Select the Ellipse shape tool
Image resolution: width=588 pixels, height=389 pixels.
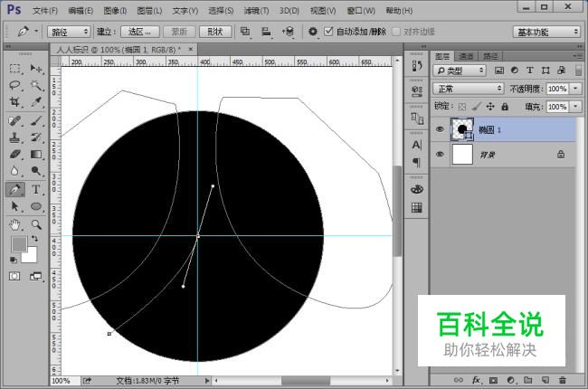[36, 206]
